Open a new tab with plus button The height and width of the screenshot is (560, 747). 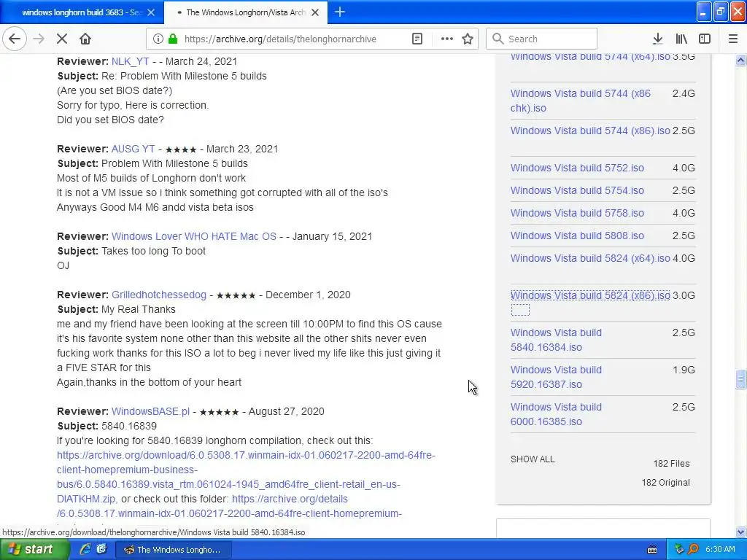pos(340,12)
